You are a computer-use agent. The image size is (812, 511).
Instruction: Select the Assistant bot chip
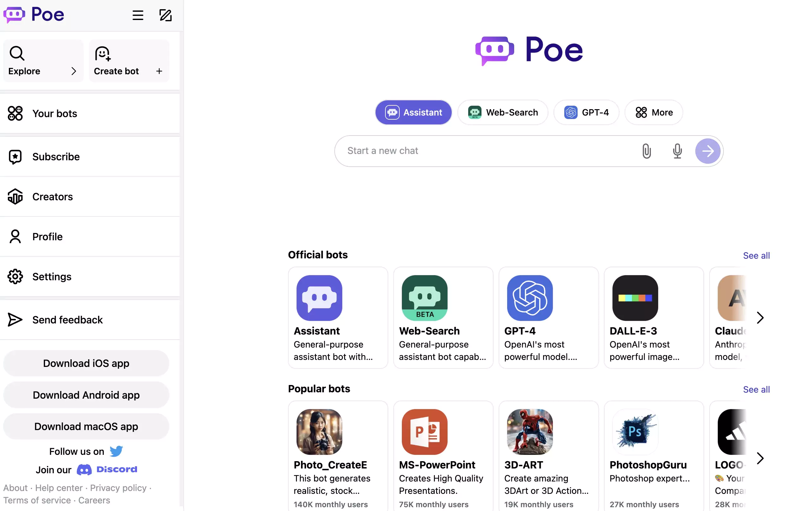(413, 112)
